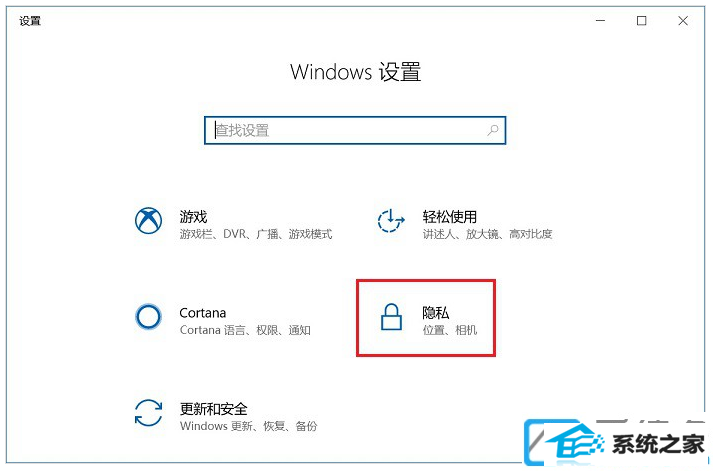Click the 讲述人、放大镜、高对比度 description

click(487, 234)
